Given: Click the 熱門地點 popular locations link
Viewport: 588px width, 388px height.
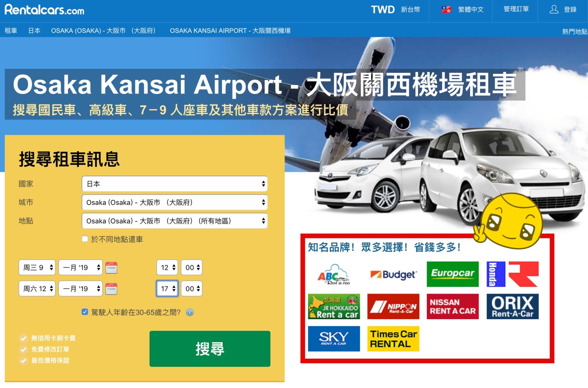Looking at the screenshot, I should pyautogui.click(x=575, y=32).
